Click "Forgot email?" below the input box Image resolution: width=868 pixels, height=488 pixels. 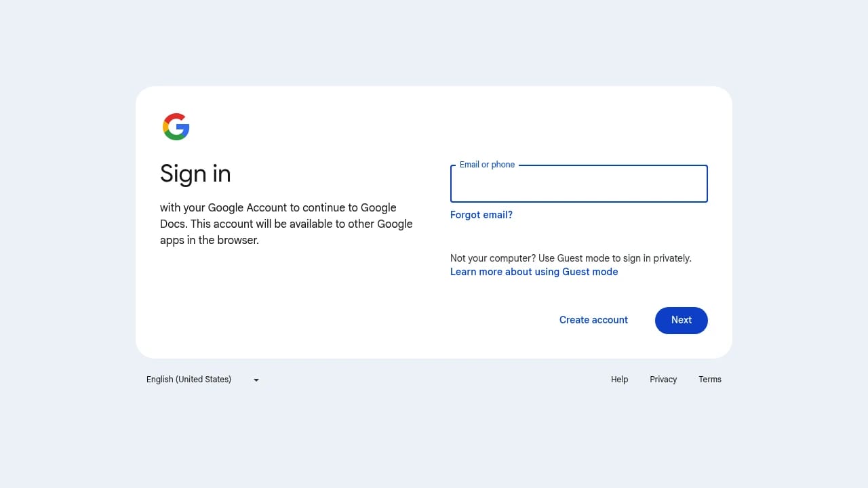pos(481,215)
